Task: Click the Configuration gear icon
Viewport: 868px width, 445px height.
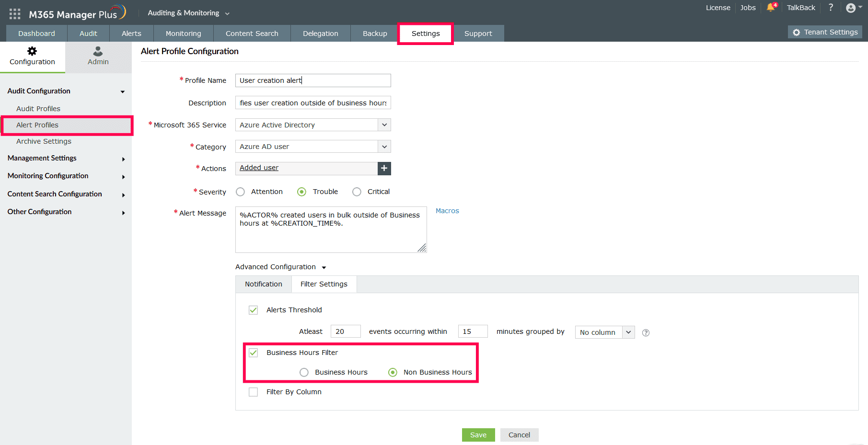Action: click(32, 51)
